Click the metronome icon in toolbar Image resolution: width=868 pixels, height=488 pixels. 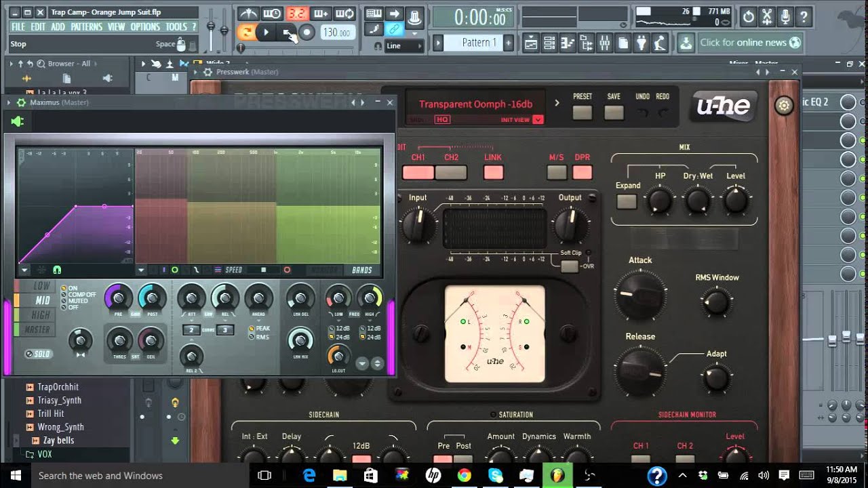pos(248,14)
